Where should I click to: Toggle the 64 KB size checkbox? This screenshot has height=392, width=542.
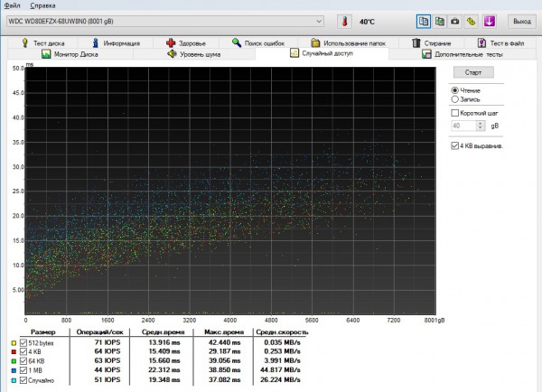click(x=23, y=361)
